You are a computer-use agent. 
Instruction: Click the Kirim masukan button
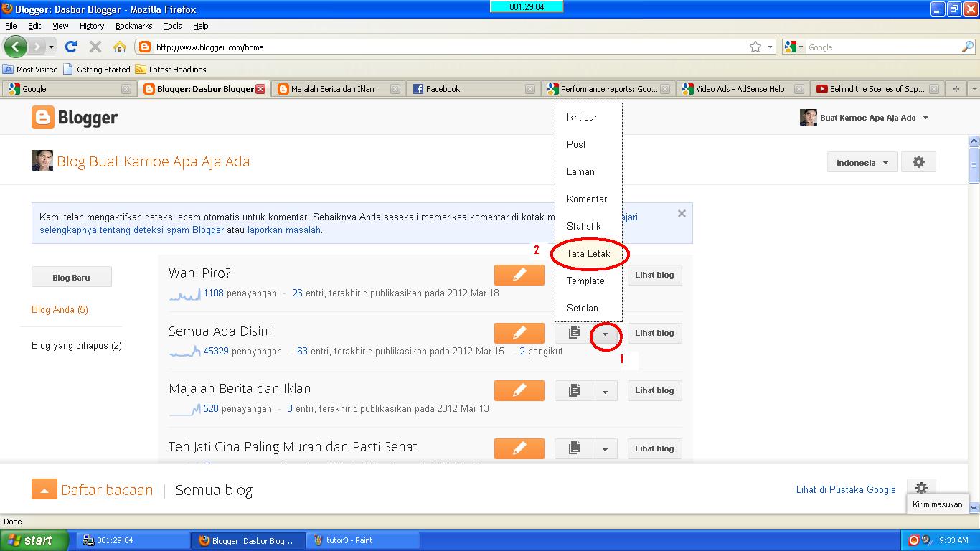pyautogui.click(x=937, y=504)
